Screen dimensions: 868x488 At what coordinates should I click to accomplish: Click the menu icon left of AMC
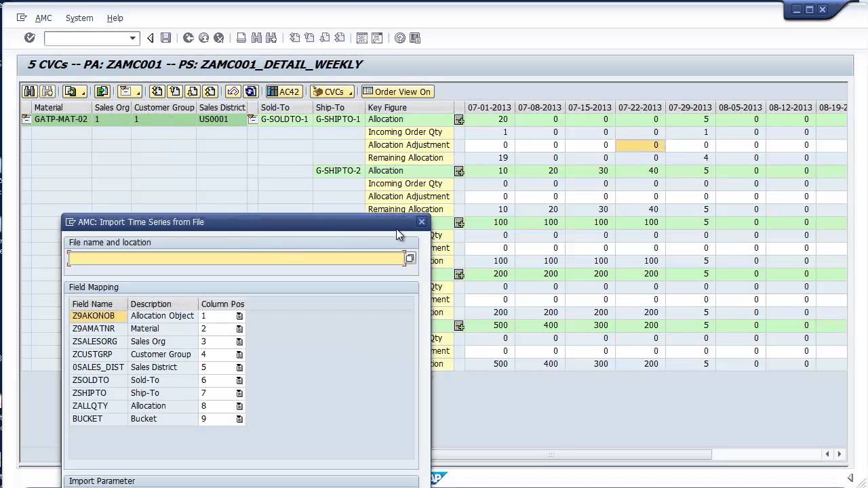pos(22,18)
